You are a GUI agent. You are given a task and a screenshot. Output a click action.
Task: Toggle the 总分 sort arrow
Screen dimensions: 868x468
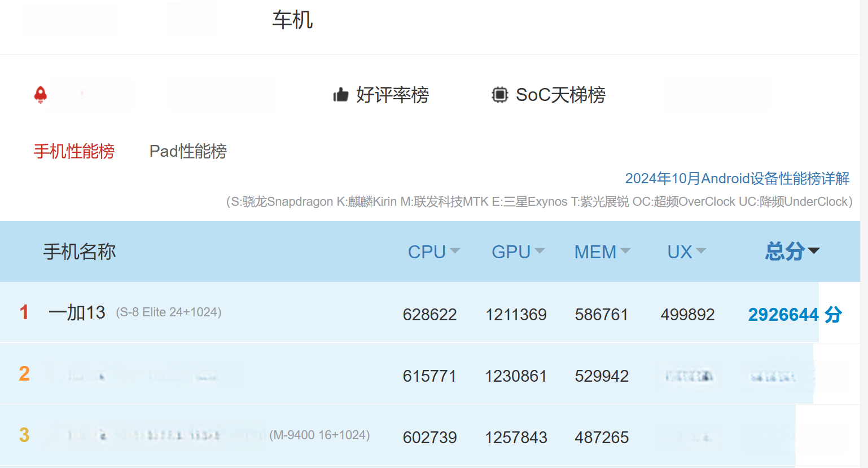814,251
